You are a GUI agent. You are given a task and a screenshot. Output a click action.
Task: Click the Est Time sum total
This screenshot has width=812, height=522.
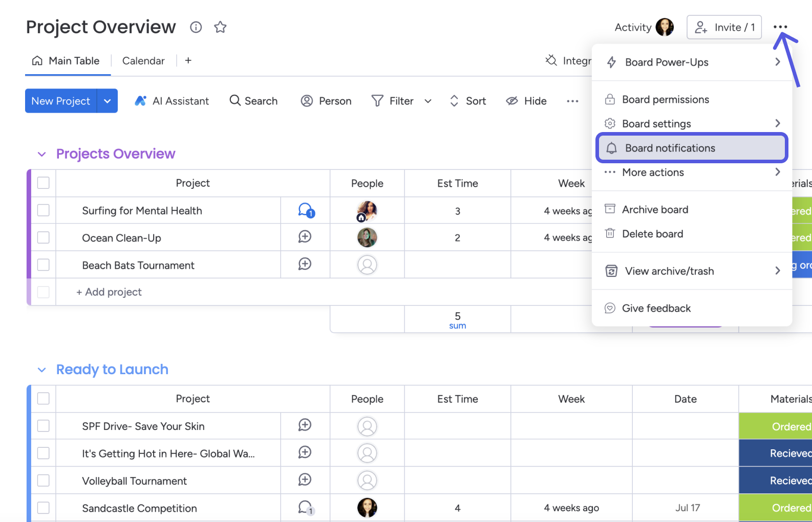click(457, 320)
